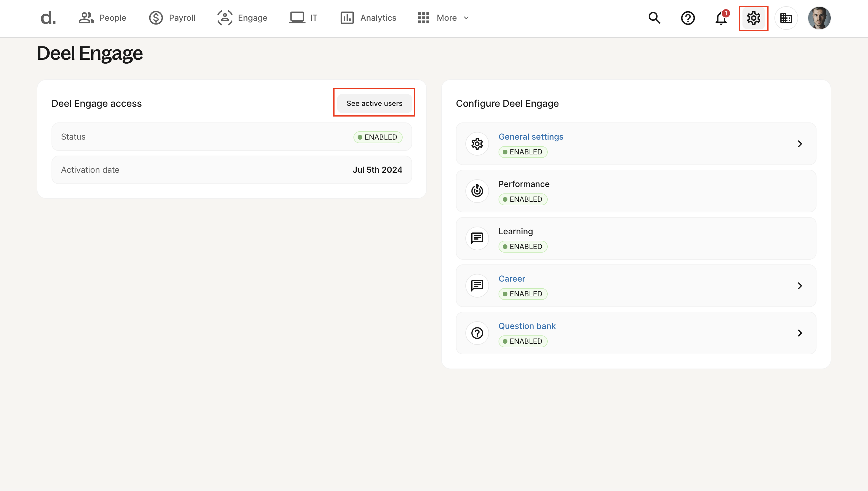Image resolution: width=868 pixels, height=491 pixels.
Task: Click the Deel Engage page title
Action: [90, 54]
